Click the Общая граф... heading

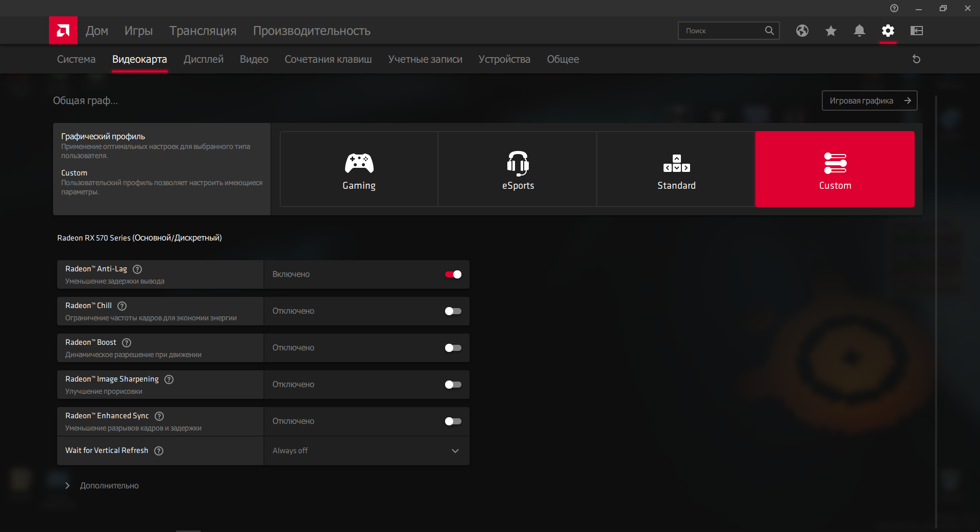[x=85, y=100]
